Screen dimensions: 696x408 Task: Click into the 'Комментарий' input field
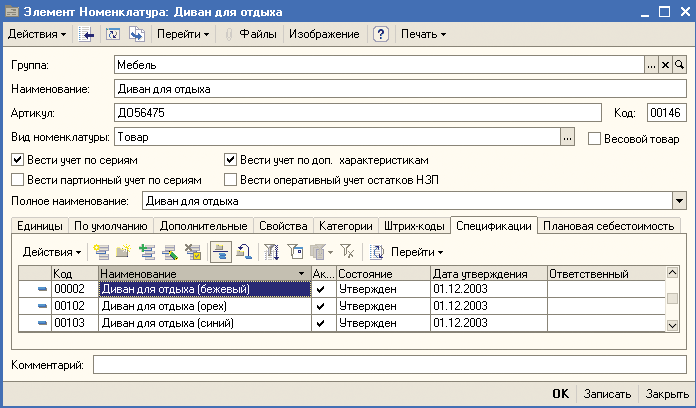(389, 365)
